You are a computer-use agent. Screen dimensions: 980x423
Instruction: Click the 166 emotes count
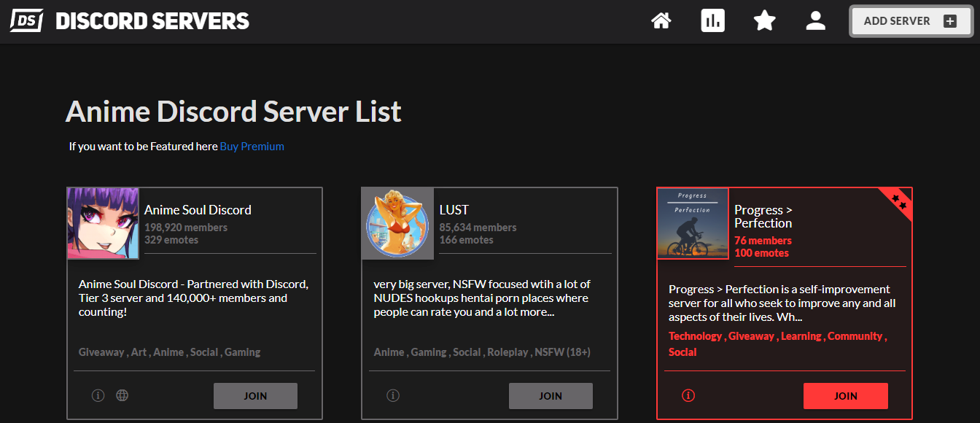coord(466,240)
